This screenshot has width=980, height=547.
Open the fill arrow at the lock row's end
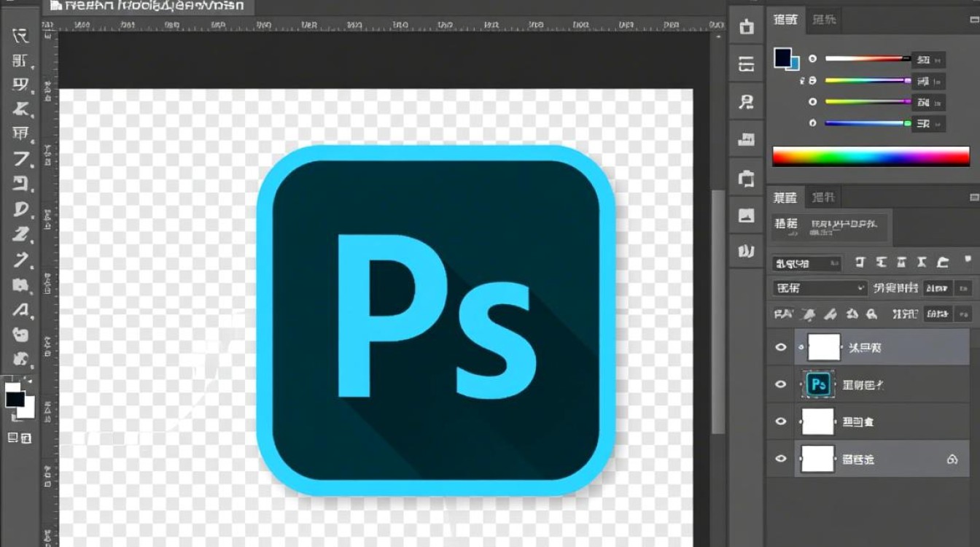[962, 314]
